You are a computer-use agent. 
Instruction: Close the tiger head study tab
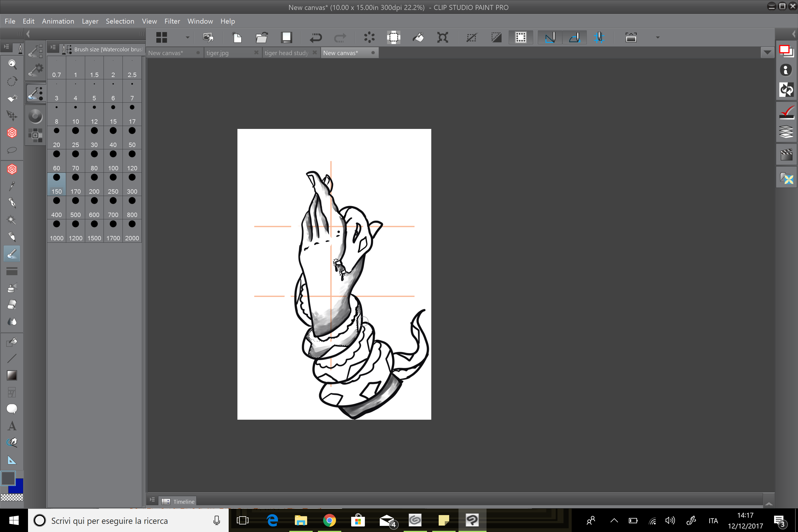[315, 52]
